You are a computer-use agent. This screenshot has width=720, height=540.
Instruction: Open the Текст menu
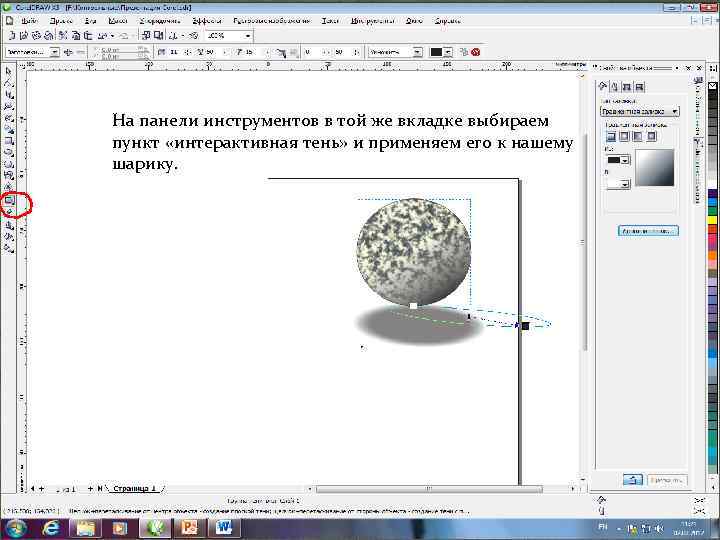(330, 21)
